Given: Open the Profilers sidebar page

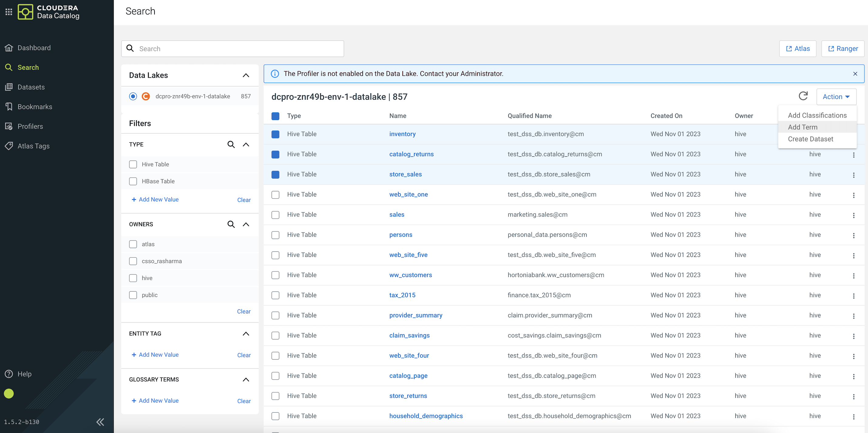Looking at the screenshot, I should tap(30, 126).
